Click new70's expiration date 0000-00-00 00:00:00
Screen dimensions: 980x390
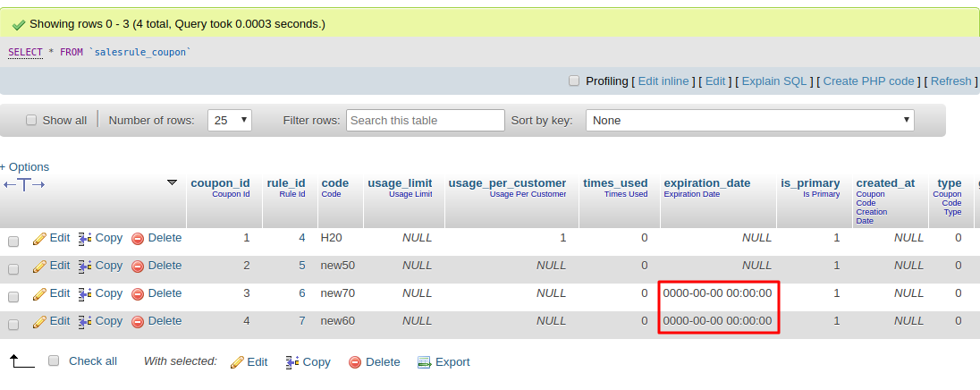coord(717,293)
